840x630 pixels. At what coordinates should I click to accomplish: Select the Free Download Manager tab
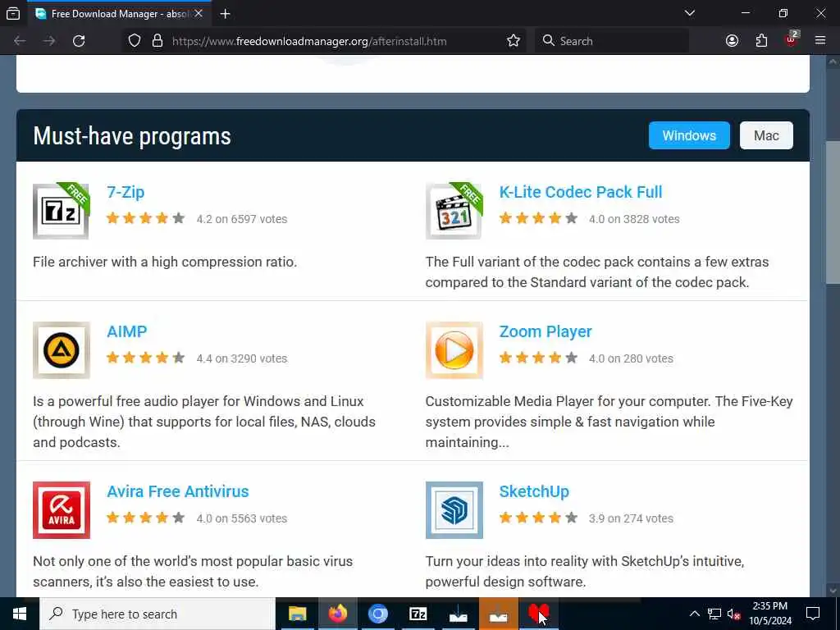tap(120, 14)
